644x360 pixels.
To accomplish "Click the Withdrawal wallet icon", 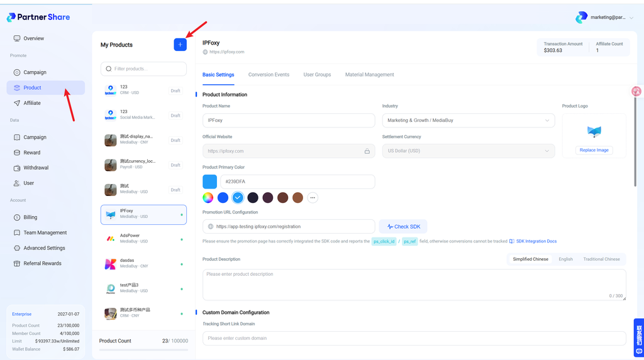I will coord(17,168).
